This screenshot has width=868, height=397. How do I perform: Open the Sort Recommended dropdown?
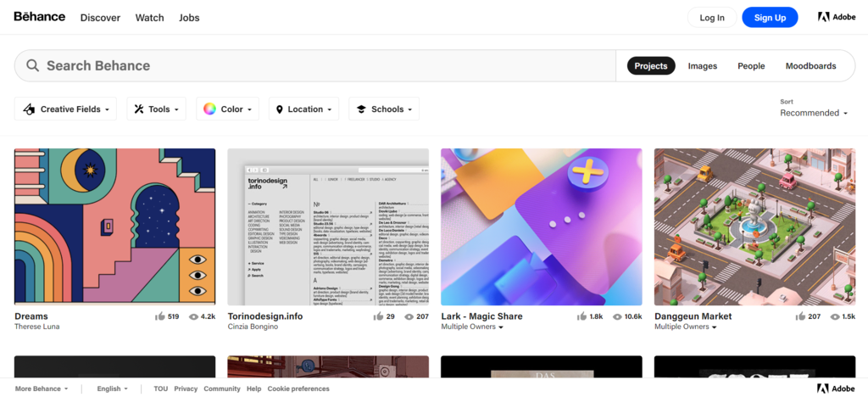(814, 113)
